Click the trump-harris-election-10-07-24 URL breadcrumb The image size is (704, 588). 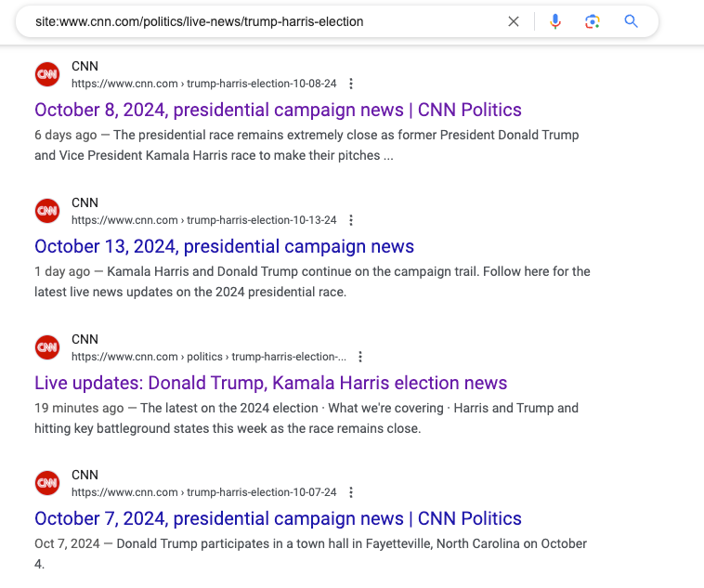click(261, 492)
